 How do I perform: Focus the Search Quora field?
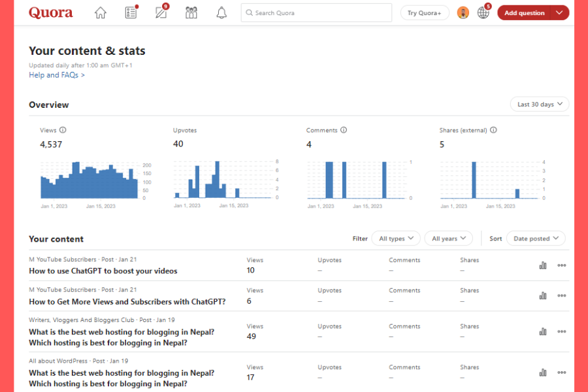point(316,13)
